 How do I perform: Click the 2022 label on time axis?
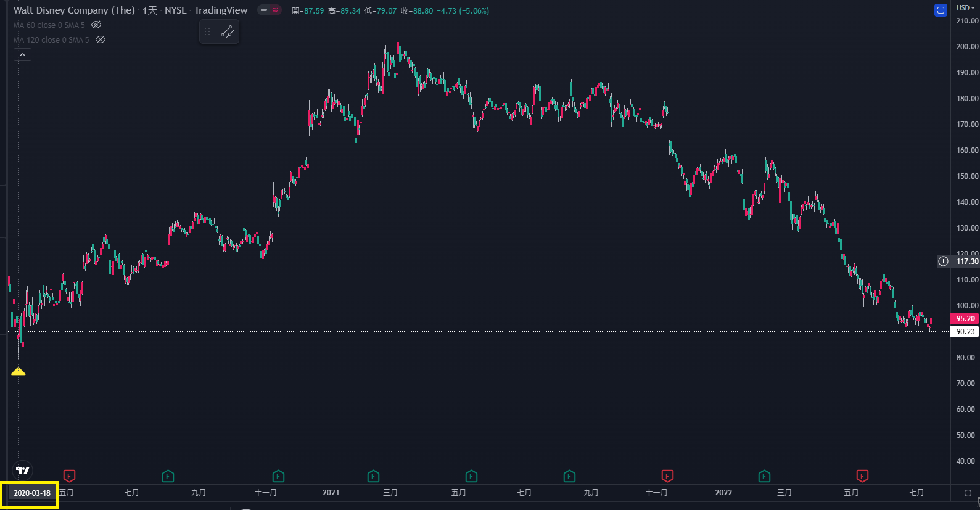[x=723, y=493]
